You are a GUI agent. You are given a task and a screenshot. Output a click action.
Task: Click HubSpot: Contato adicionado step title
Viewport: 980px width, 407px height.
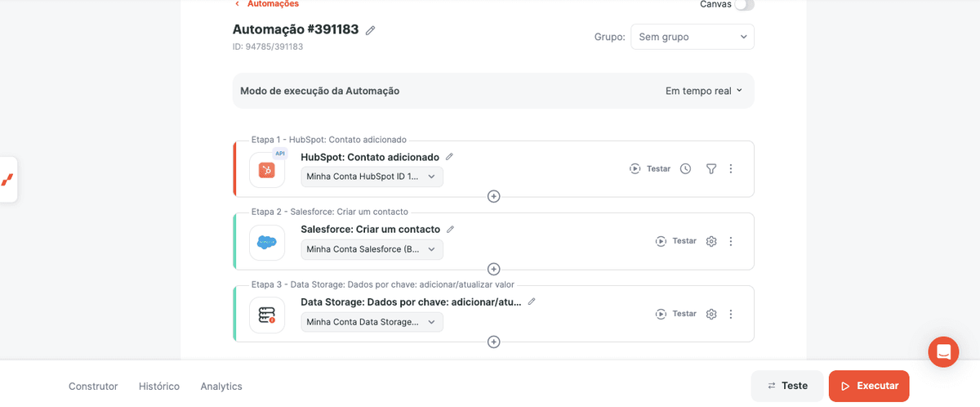(370, 157)
